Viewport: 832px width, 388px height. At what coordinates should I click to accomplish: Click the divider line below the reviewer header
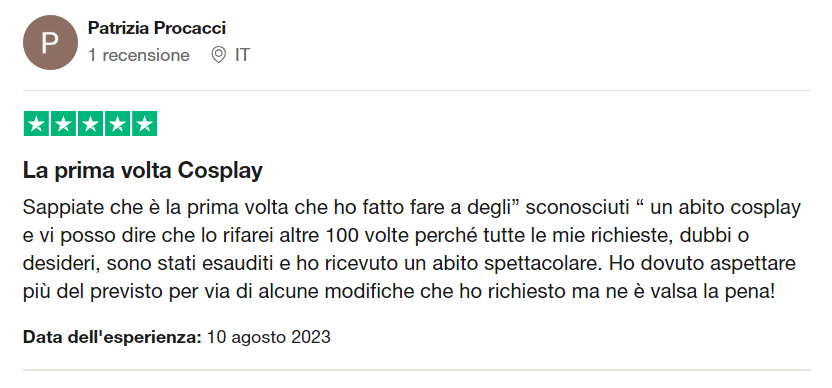(x=417, y=90)
